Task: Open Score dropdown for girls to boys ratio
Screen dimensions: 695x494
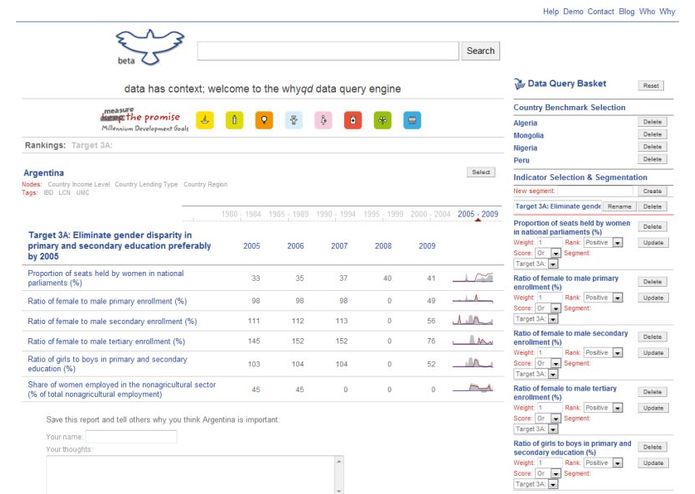Action: coord(548,474)
